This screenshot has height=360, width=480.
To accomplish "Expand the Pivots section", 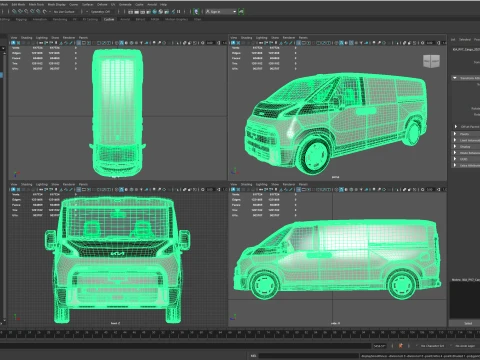I will click(455, 134).
